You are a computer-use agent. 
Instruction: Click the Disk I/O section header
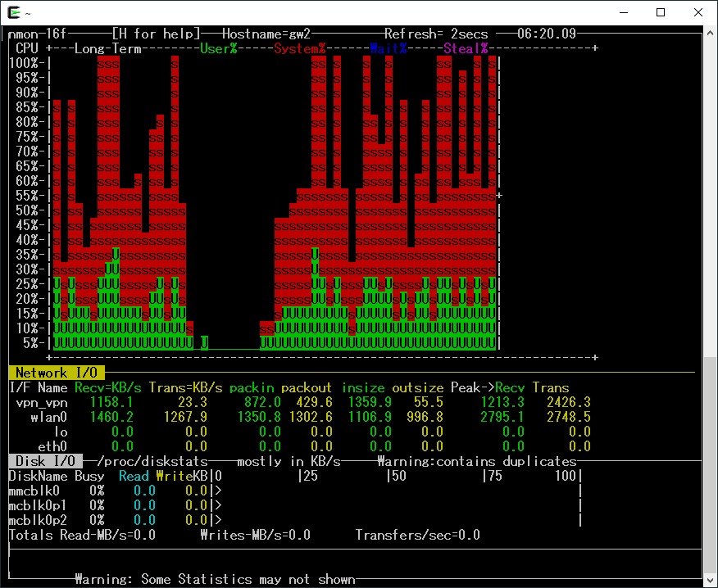click(45, 461)
